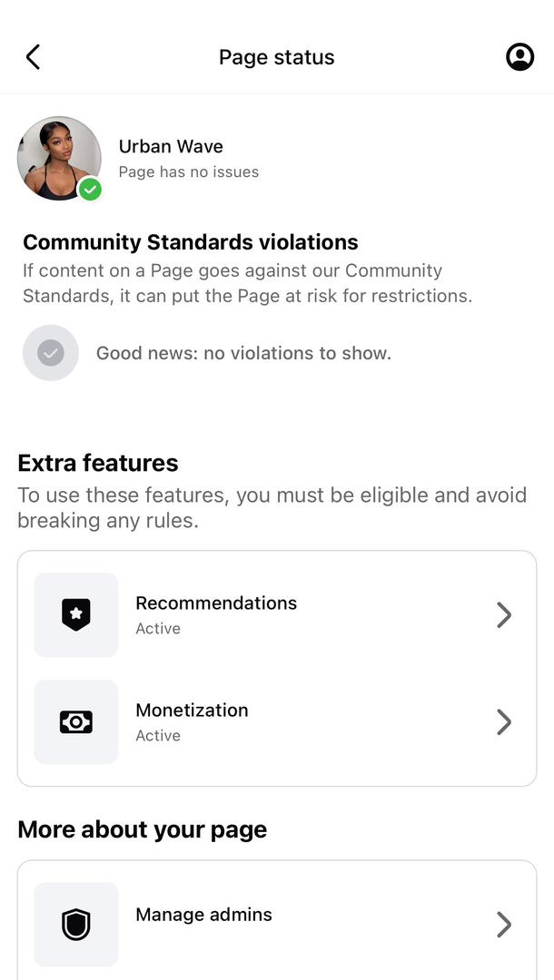Click the green verified checkmark badge
The image size is (554, 980).
[x=90, y=190]
